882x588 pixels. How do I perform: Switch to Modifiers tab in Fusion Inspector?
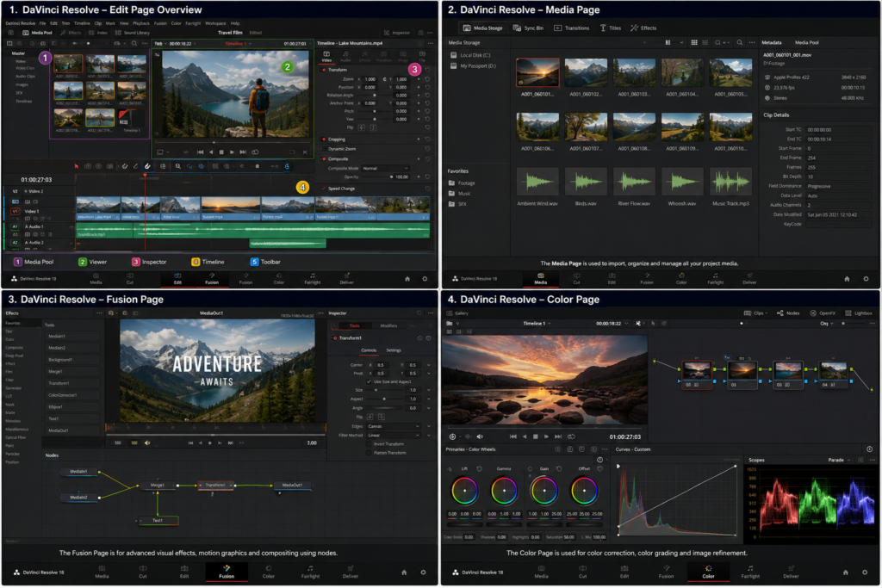click(x=388, y=325)
